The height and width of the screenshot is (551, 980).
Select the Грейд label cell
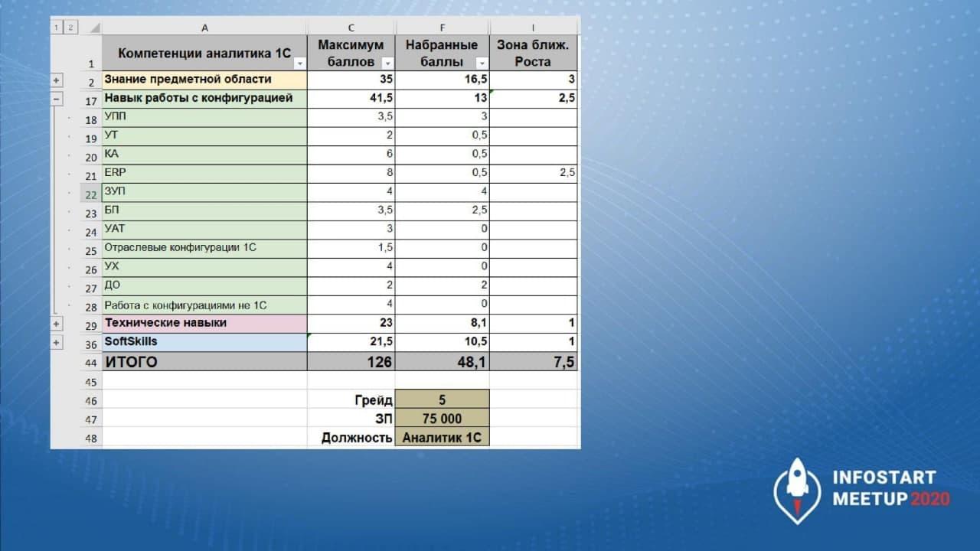(351, 399)
